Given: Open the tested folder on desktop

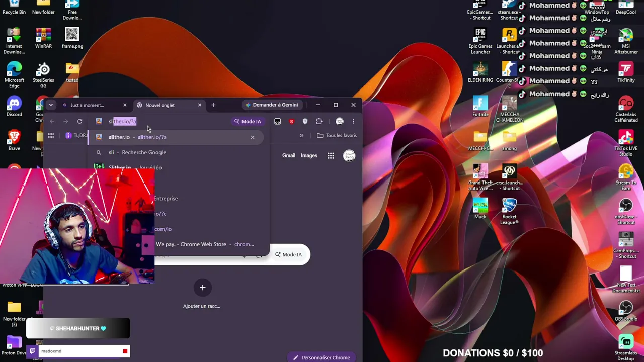Looking at the screenshot, I should coord(72,72).
